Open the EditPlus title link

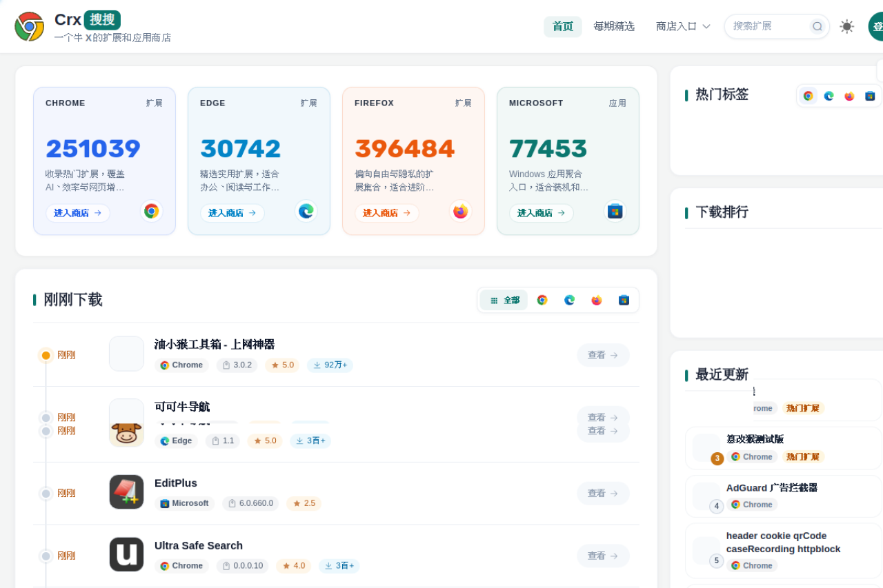176,483
